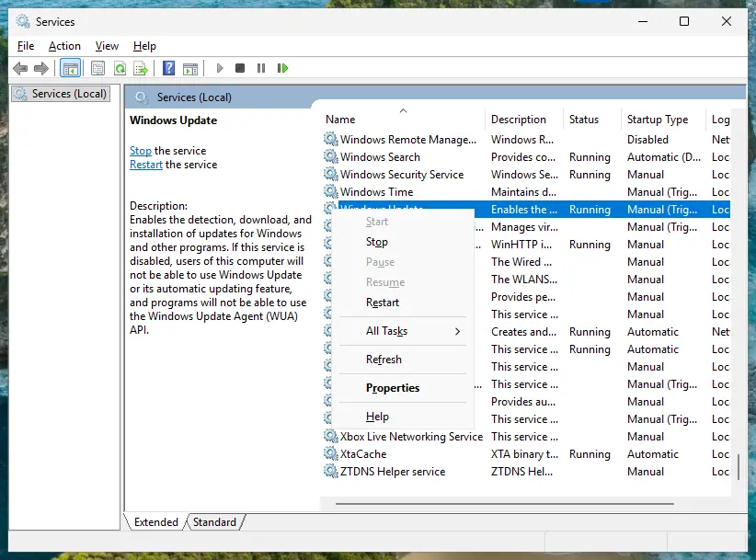Sort by the Name column header
Screen dimensions: 756x560
[x=403, y=119]
